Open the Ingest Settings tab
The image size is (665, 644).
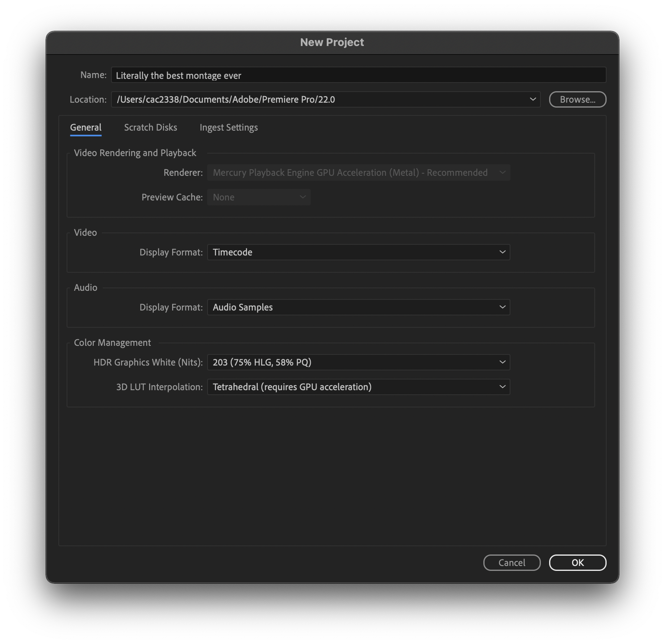(229, 128)
